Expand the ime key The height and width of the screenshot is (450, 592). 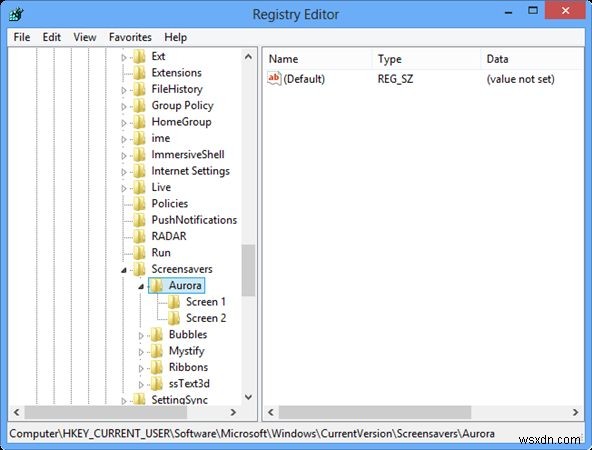(x=124, y=140)
